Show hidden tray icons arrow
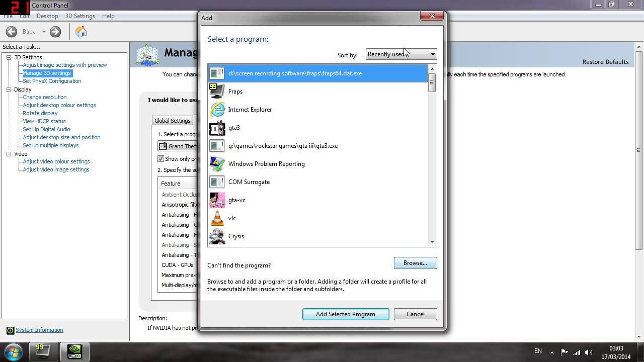Viewport: 644px width, 362px height. click(552, 352)
